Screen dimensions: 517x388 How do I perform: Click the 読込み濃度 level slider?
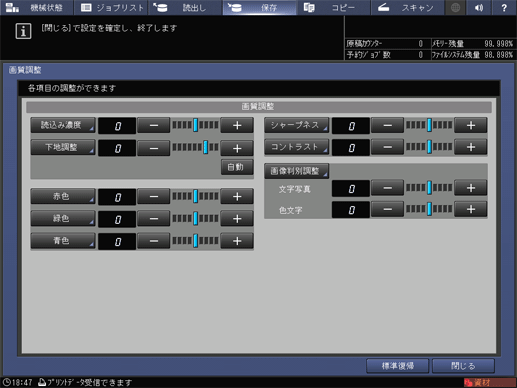click(x=195, y=125)
